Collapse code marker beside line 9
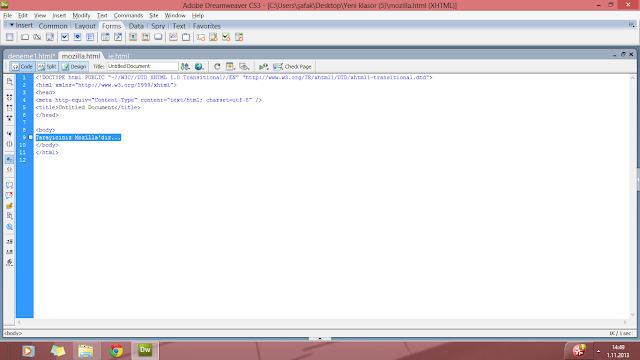This screenshot has height=360, width=640. (x=31, y=138)
